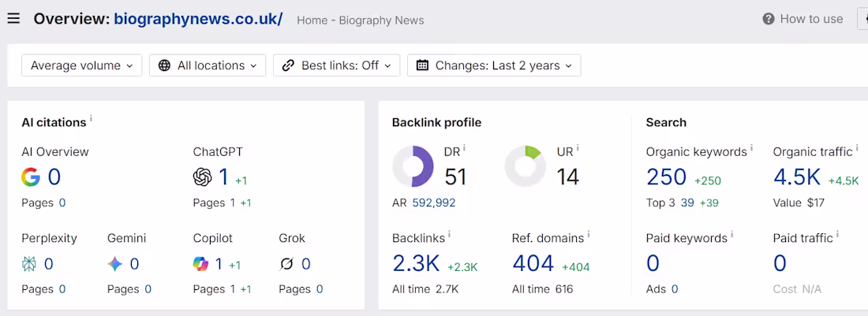868x316 pixels.
Task: Open the Best links: Off dropdown
Action: click(337, 65)
